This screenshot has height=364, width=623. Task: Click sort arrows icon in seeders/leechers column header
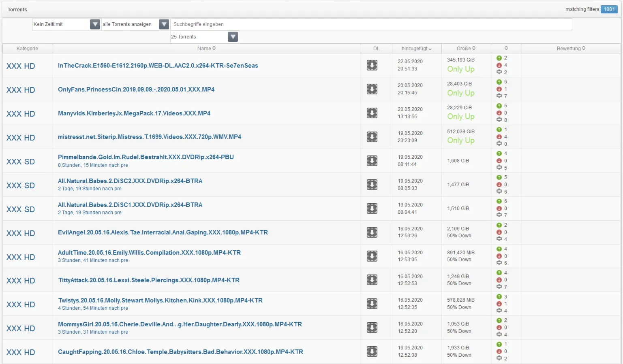click(506, 48)
